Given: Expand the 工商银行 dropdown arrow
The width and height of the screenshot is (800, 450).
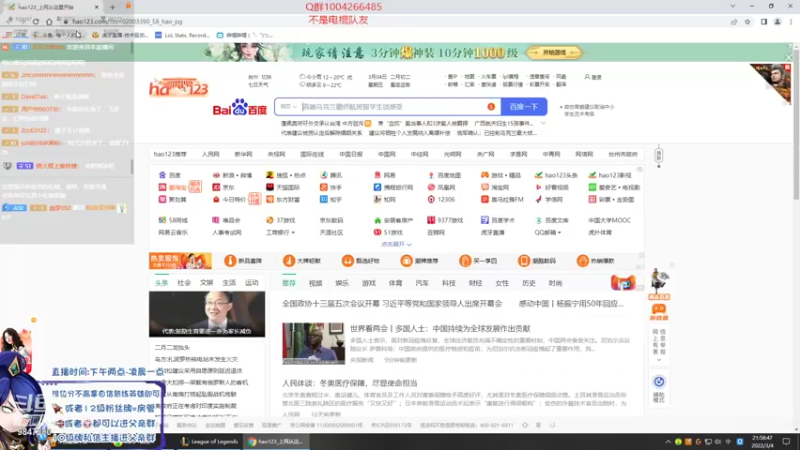Looking at the screenshot, I should [293, 233].
